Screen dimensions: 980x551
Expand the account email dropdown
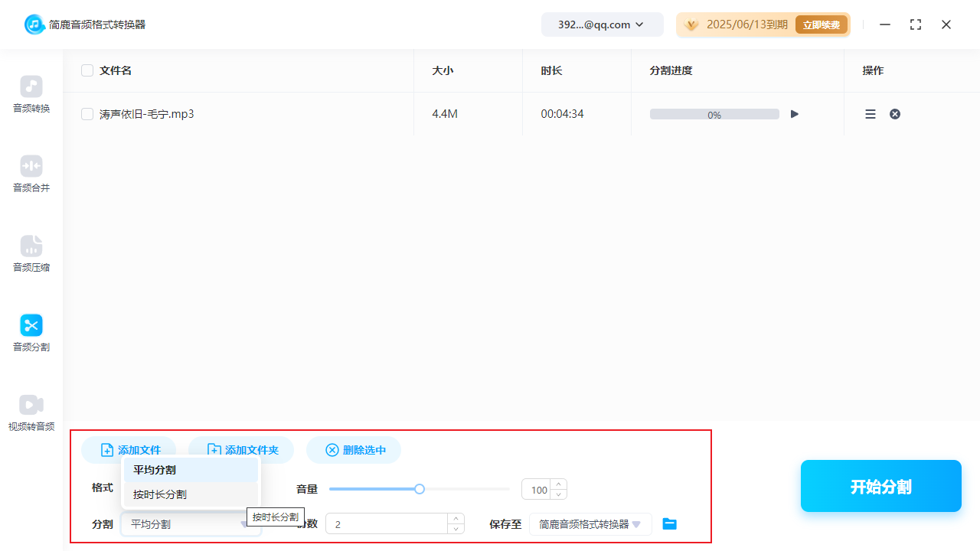(x=602, y=24)
